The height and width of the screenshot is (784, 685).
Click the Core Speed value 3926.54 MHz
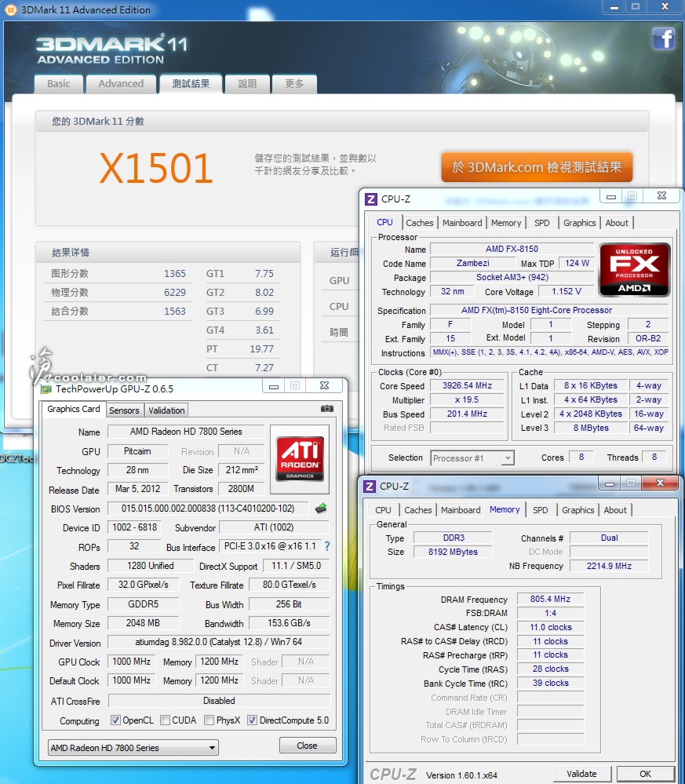pos(467,385)
